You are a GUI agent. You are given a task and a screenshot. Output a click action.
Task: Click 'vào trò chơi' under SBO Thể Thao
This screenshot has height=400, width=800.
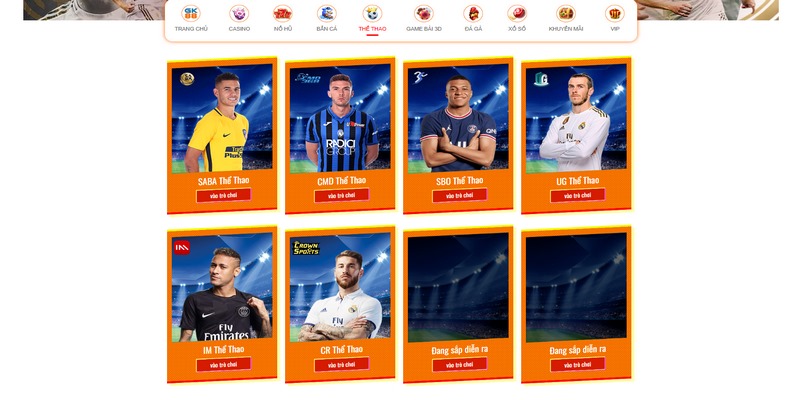click(459, 195)
